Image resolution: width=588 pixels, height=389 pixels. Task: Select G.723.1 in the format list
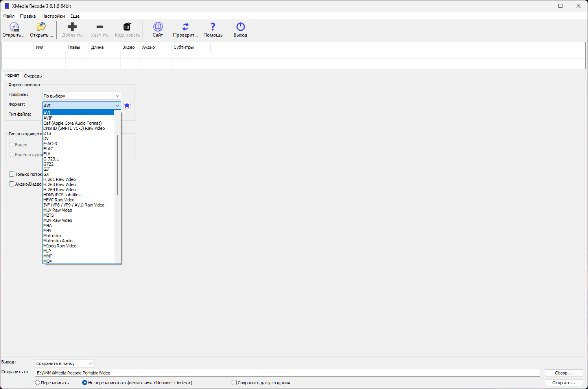click(78, 159)
